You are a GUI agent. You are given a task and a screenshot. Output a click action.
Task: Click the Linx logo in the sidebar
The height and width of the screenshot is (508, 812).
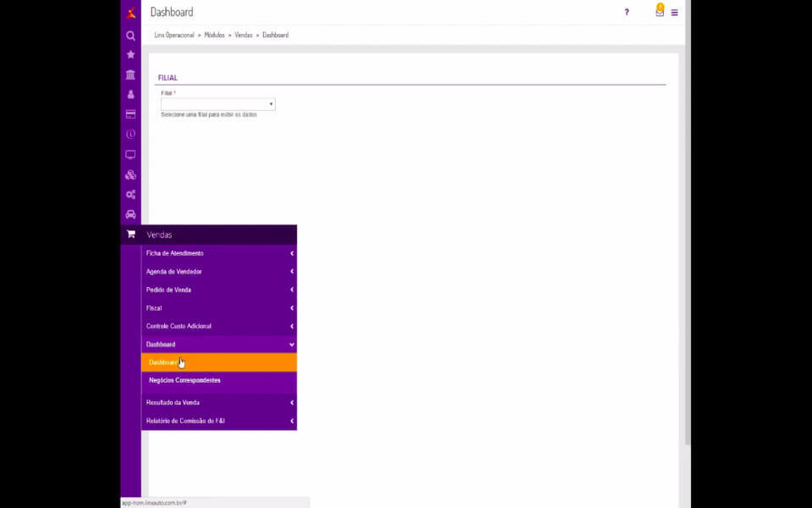tap(130, 13)
